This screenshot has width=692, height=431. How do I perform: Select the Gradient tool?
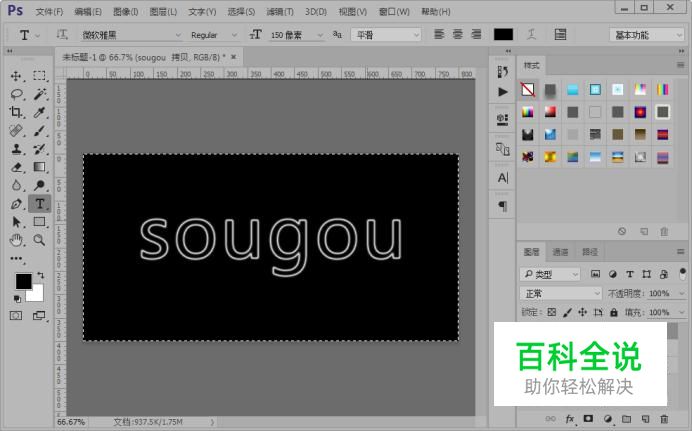[39, 167]
